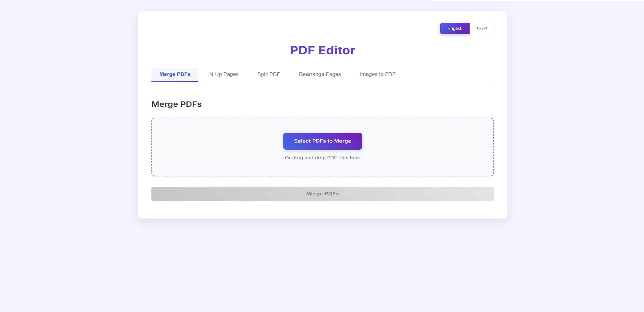Open the Merge PDFs tab

coord(175,74)
